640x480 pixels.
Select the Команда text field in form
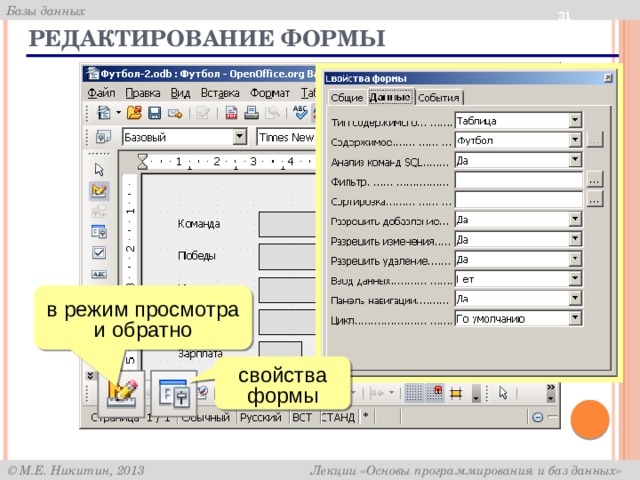pos(287,224)
